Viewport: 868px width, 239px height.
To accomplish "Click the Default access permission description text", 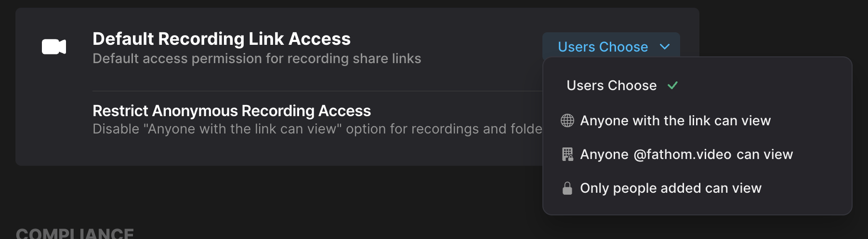I will (x=257, y=59).
